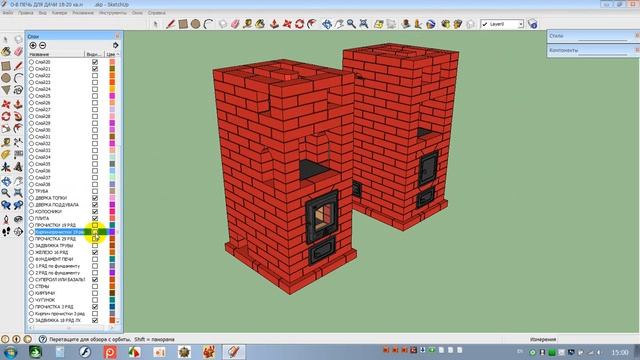Choose the Zoom Window tool

(x=18, y=193)
